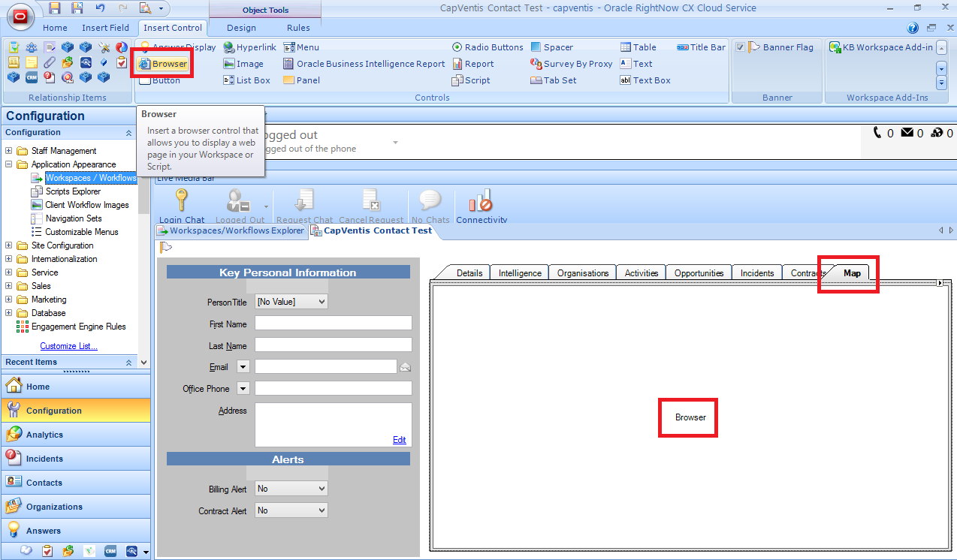Click the Login Chat icon
The width and height of the screenshot is (957, 560).
pyautogui.click(x=181, y=206)
